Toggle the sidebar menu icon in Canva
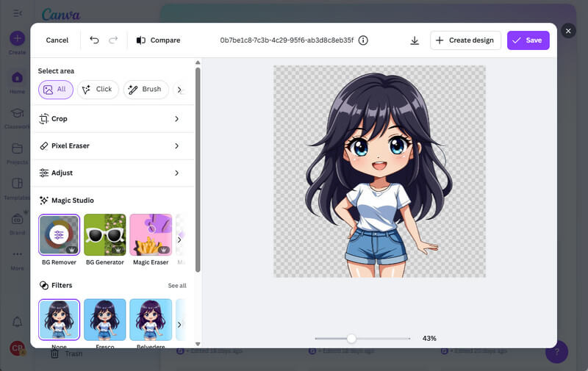This screenshot has height=371, width=588. pyautogui.click(x=18, y=13)
